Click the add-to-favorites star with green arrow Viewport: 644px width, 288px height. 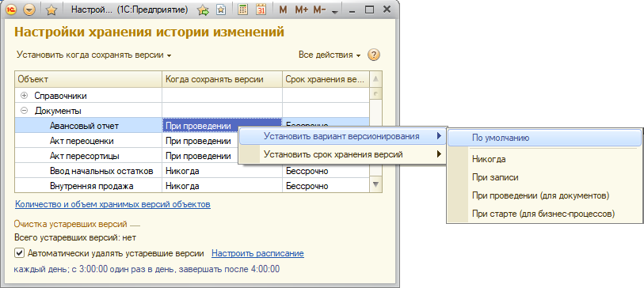click(x=203, y=10)
